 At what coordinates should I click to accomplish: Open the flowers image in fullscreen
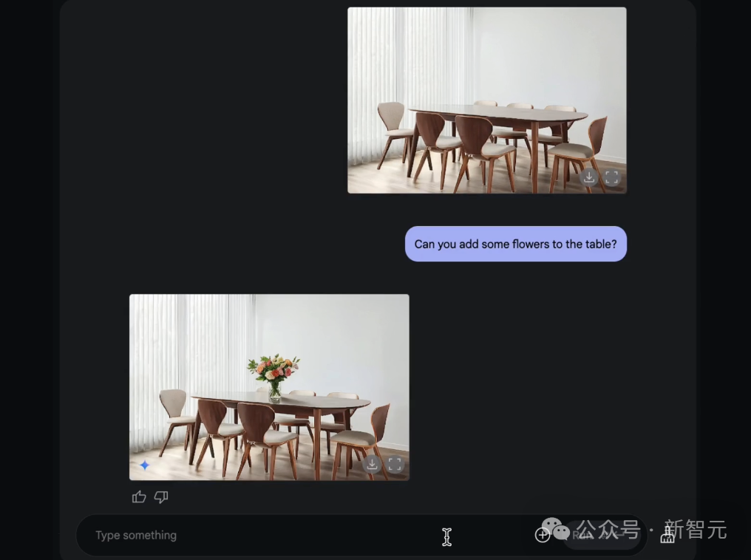coord(395,464)
